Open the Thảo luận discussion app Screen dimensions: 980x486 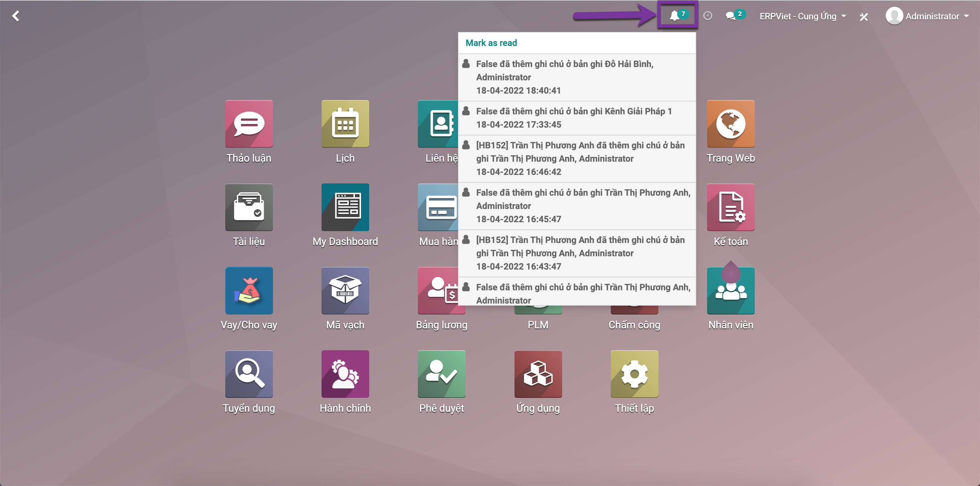(x=249, y=124)
